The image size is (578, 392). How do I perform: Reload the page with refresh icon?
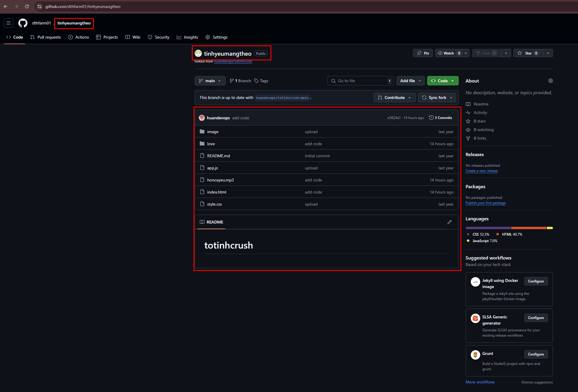pyautogui.click(x=27, y=6)
